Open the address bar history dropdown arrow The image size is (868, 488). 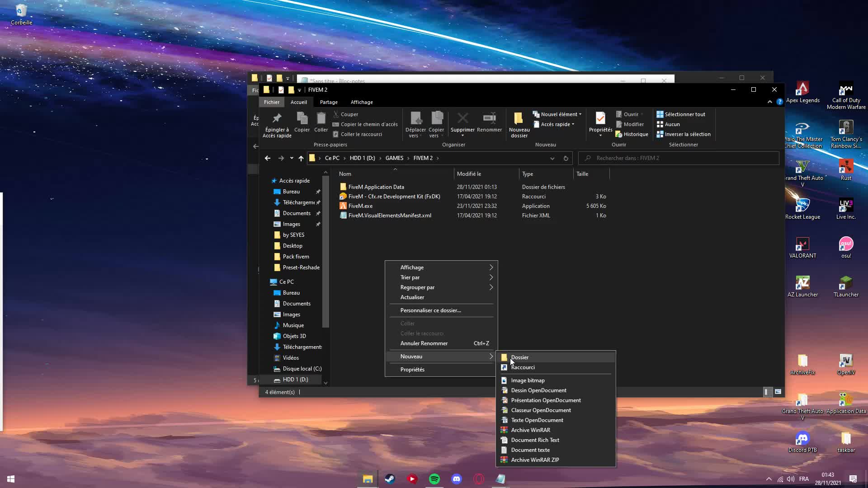click(552, 158)
